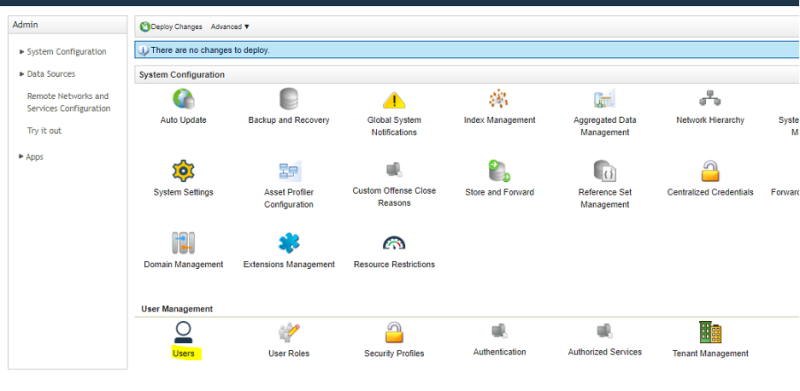This screenshot has height=391, width=800.
Task: Open Reference Set Management icon
Action: [x=605, y=171]
